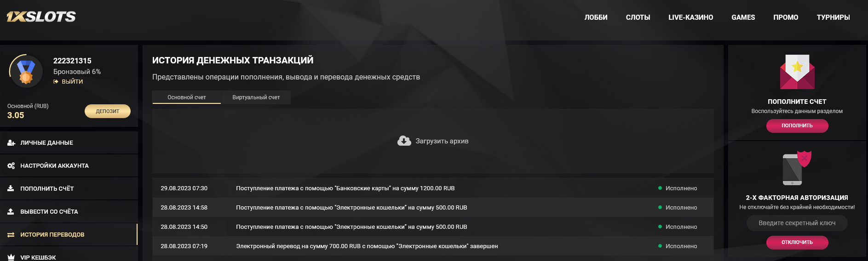Click the withdraw upload-arrow icon in sidebar
Viewport: 868px width, 261px height.
[x=11, y=211]
